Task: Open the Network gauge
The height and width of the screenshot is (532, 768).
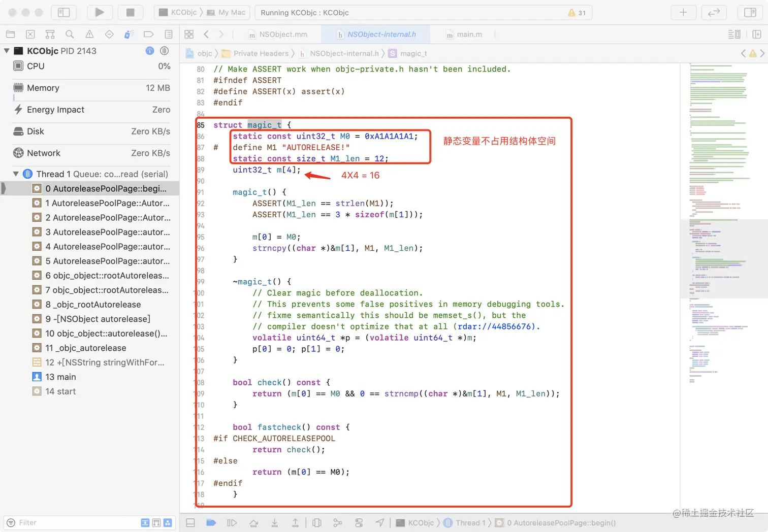Action: click(91, 153)
